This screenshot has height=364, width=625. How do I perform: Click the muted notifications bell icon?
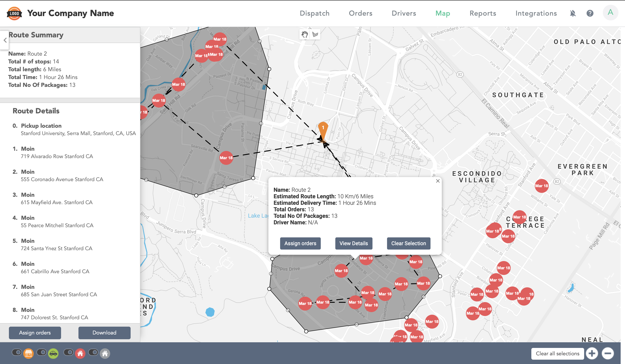tap(573, 13)
